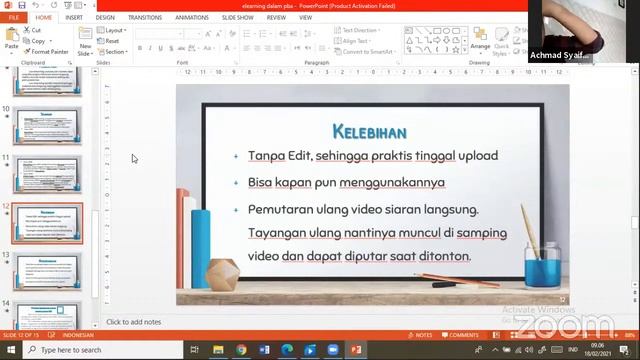Click INDONESIAN language in status bar
Screen dimensions: 640x360
[78, 335]
